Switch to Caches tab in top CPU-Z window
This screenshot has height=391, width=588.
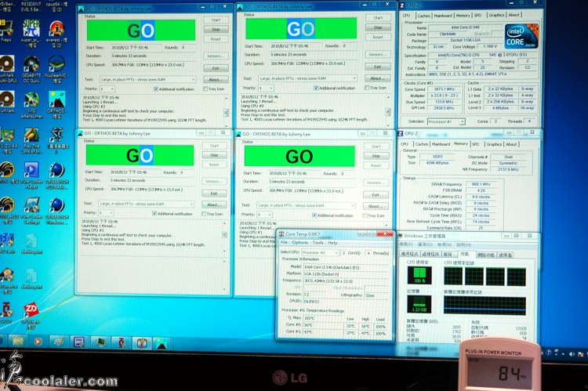[x=423, y=16]
